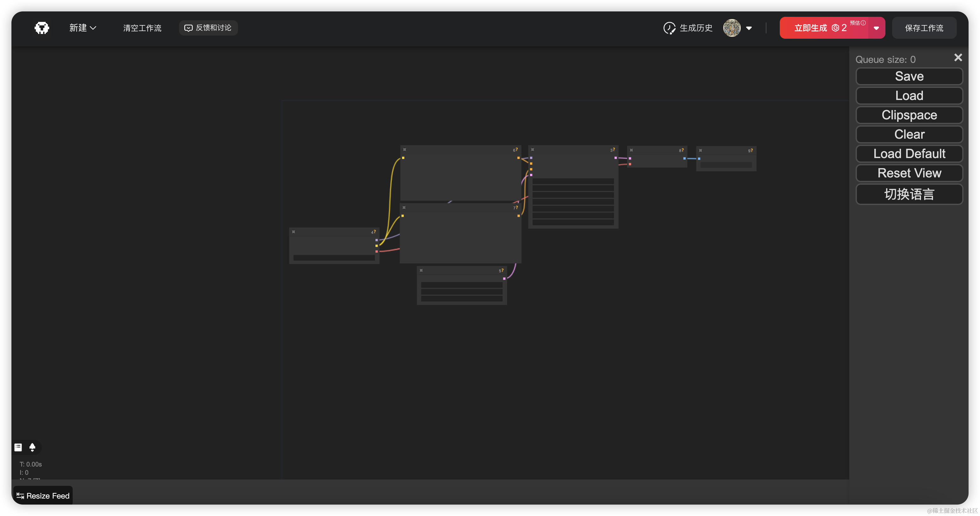Click the Load button

click(909, 96)
